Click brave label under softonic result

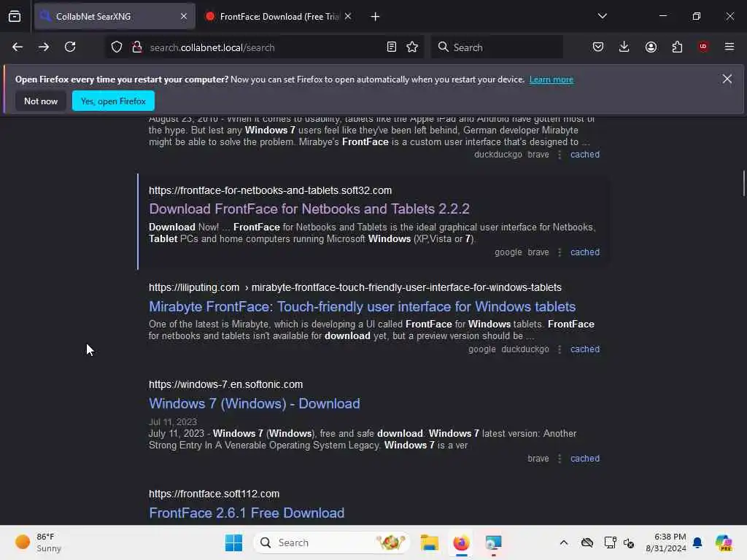tap(538, 459)
